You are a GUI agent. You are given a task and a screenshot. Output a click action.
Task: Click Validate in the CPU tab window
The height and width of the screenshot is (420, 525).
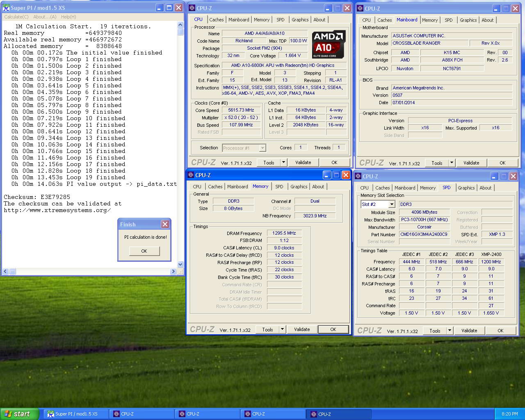(303, 162)
